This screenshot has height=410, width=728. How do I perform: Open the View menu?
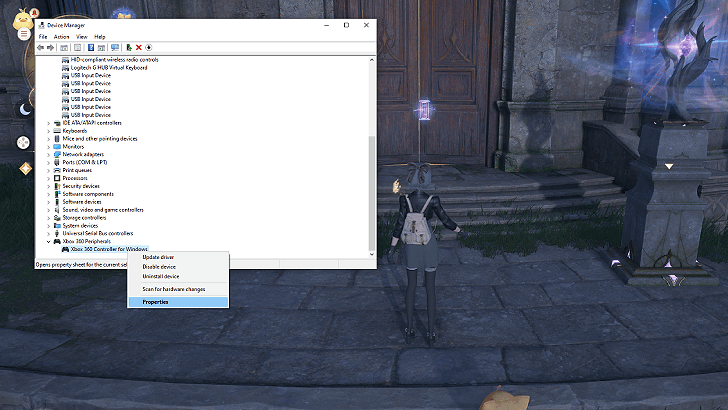click(82, 37)
